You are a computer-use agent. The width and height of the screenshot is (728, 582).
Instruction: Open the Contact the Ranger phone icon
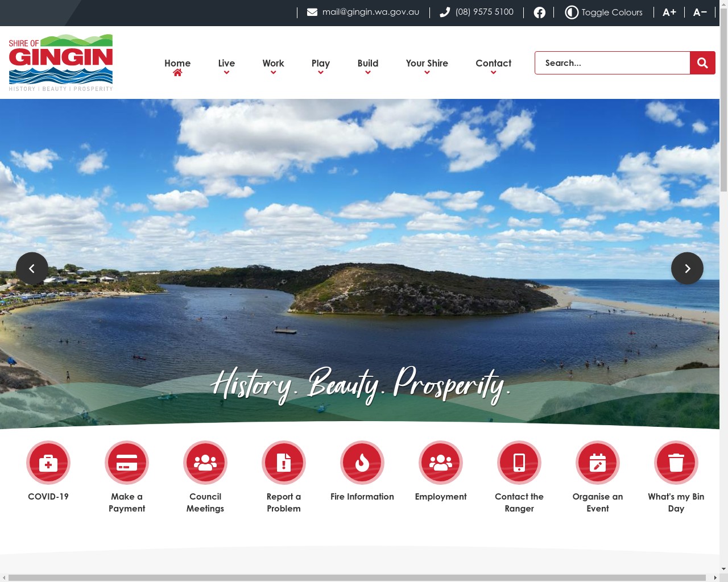[519, 463]
